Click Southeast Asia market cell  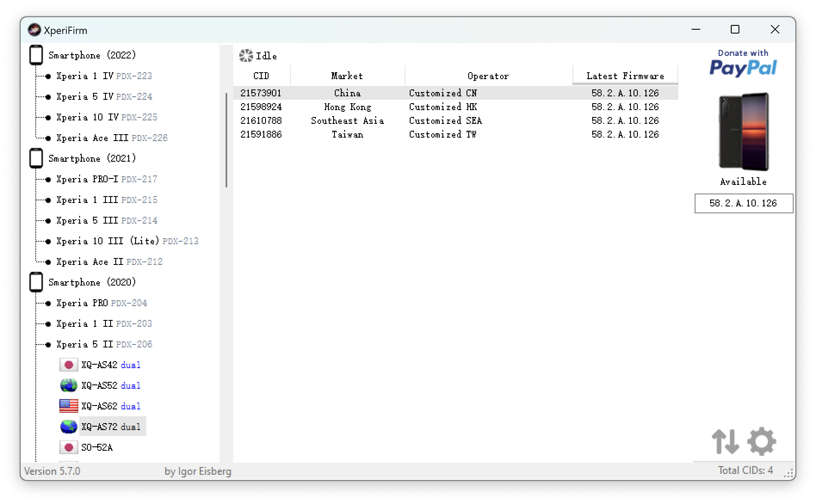348,120
